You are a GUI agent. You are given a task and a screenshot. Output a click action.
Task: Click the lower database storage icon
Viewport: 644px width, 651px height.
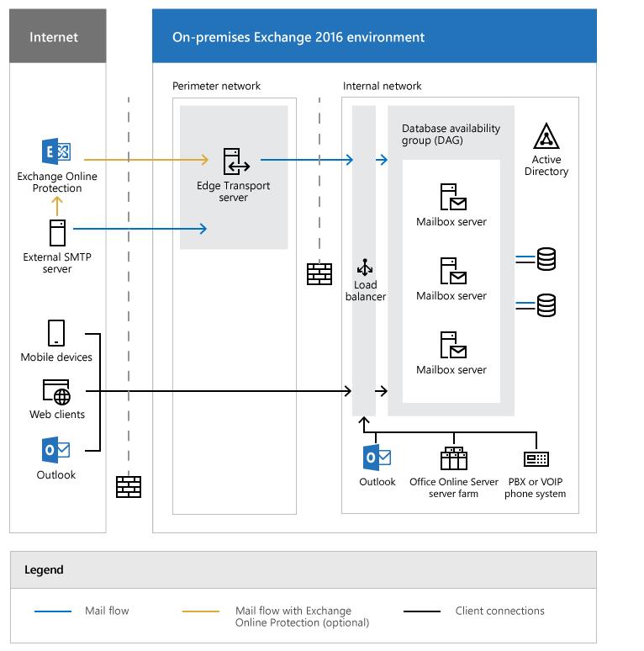point(546,305)
